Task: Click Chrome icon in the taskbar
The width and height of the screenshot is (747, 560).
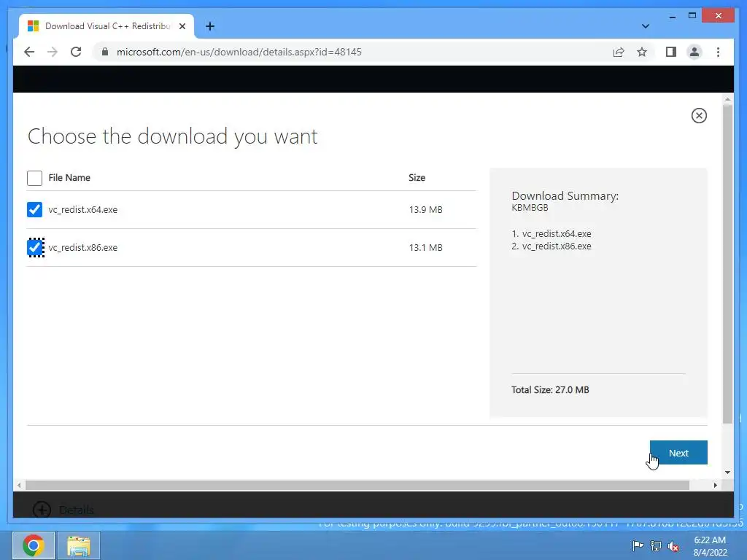Action: coord(34,545)
